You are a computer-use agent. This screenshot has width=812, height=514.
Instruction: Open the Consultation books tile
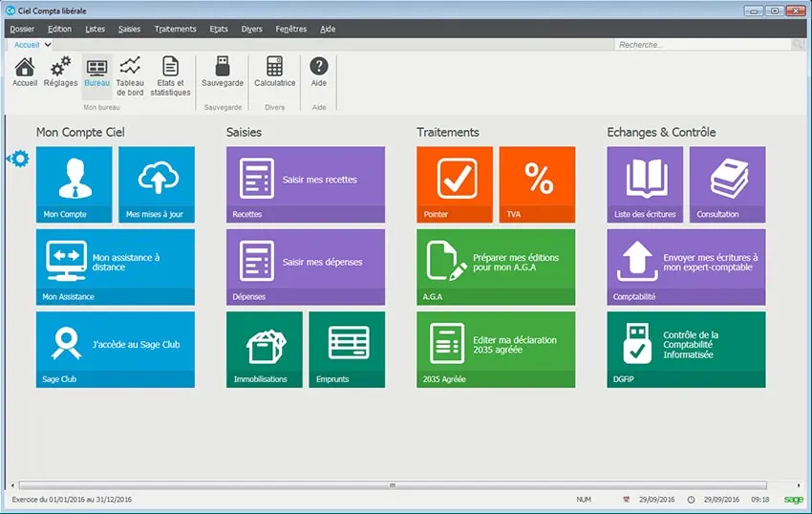(x=728, y=184)
